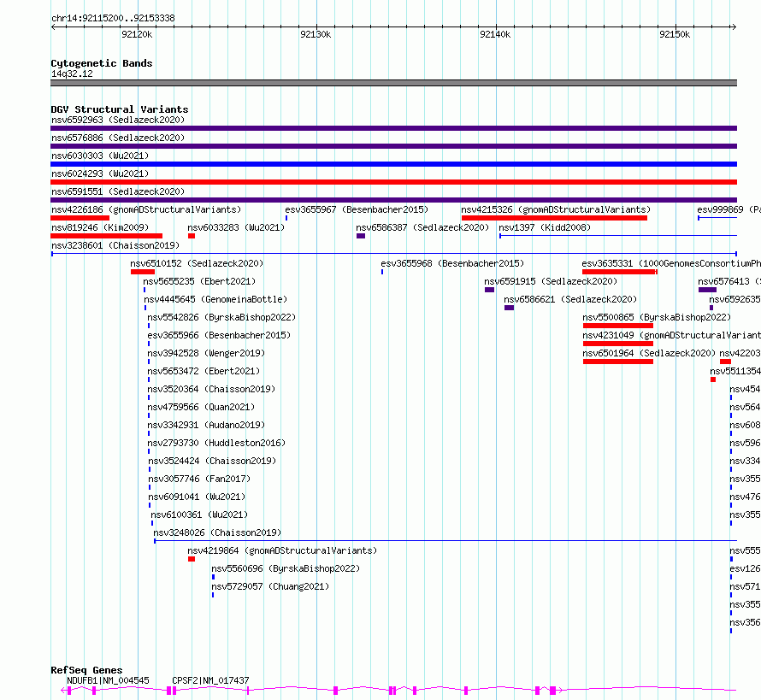Image resolution: width=761 pixels, height=700 pixels.
Task: Open the nsv3057746 (Fan2017) label
Action: click(x=199, y=479)
